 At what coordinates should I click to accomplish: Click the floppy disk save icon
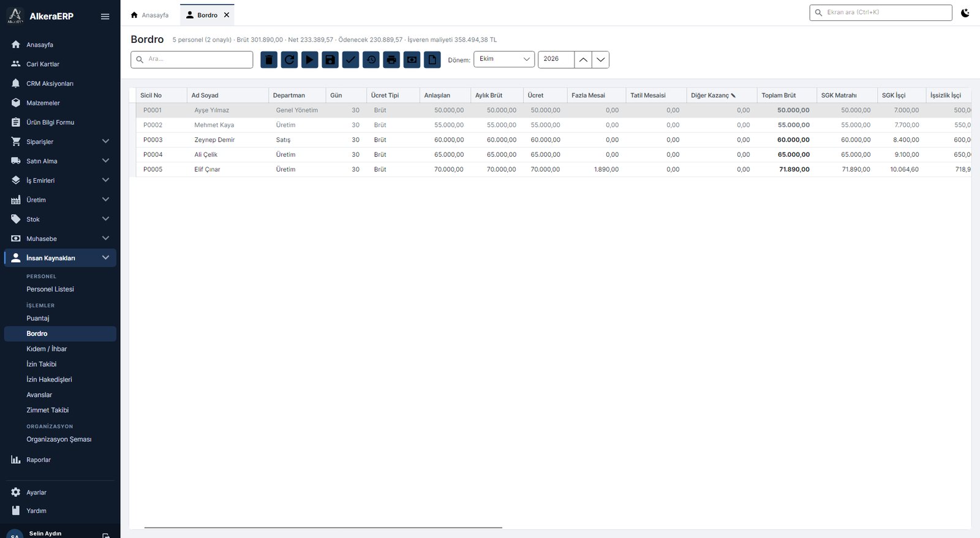(x=330, y=59)
